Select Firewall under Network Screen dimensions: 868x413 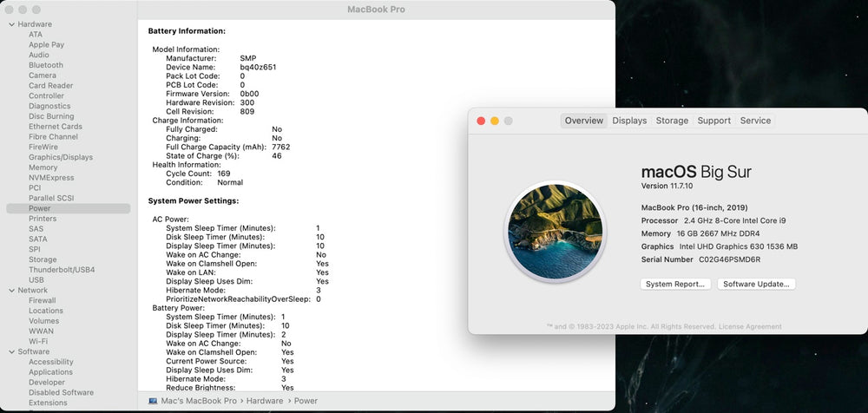coord(43,300)
